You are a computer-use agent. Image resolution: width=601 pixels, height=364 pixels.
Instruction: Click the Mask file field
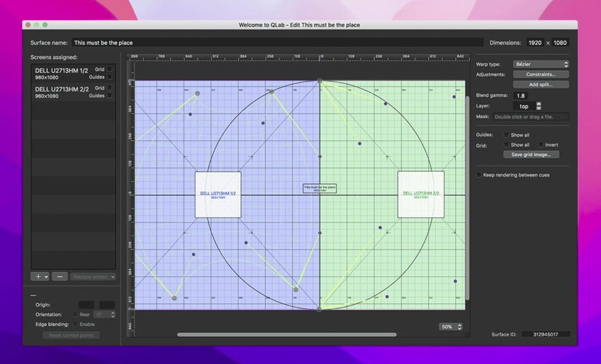click(x=531, y=117)
